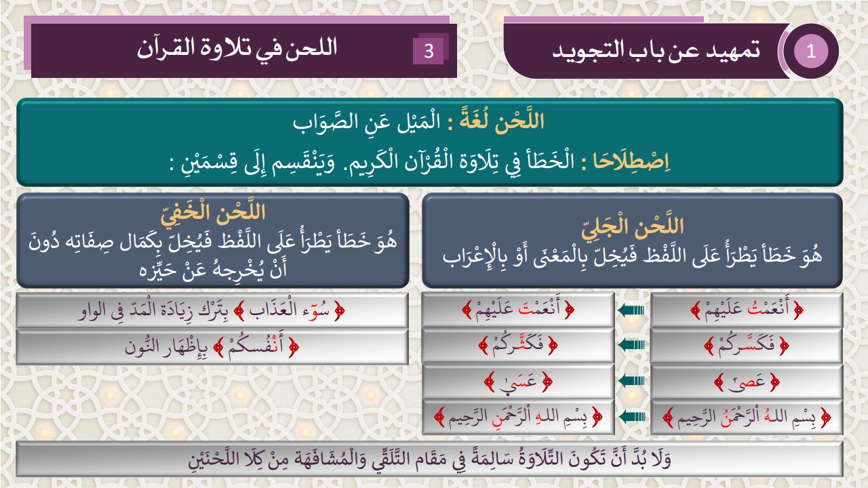Click the arrow between the two بسم الله boxes
The image size is (868, 488).
(632, 417)
